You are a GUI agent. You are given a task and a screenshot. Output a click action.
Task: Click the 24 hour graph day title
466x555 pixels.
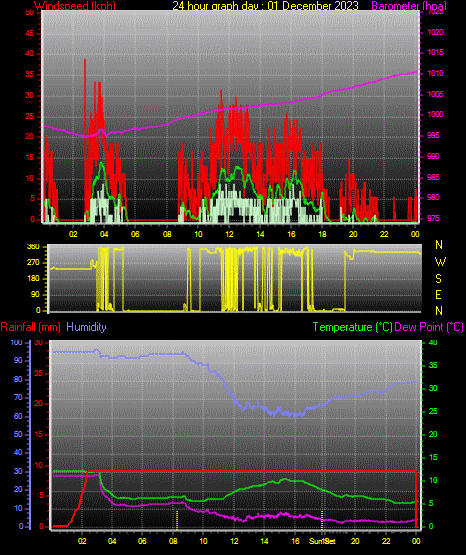(265, 6)
